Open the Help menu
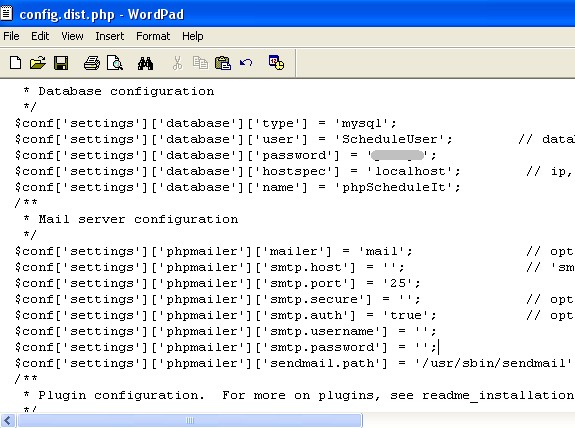 (x=193, y=36)
